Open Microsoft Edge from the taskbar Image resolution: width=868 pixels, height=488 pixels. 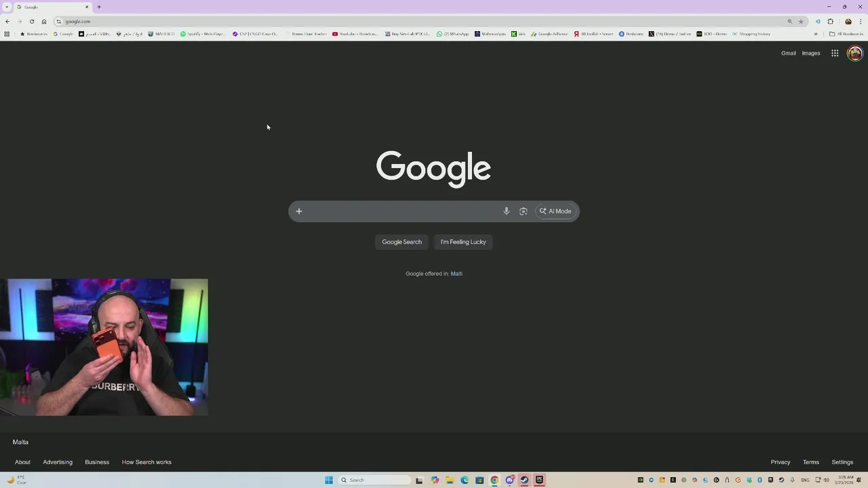pyautogui.click(x=465, y=480)
